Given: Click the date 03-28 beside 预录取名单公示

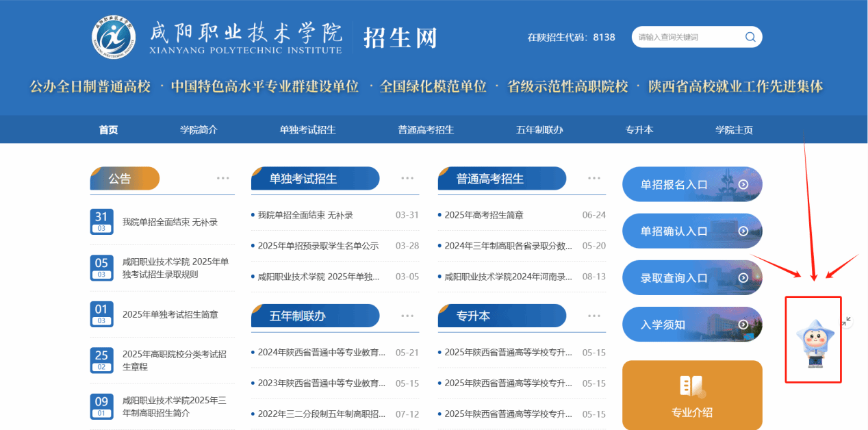Looking at the screenshot, I should (407, 246).
